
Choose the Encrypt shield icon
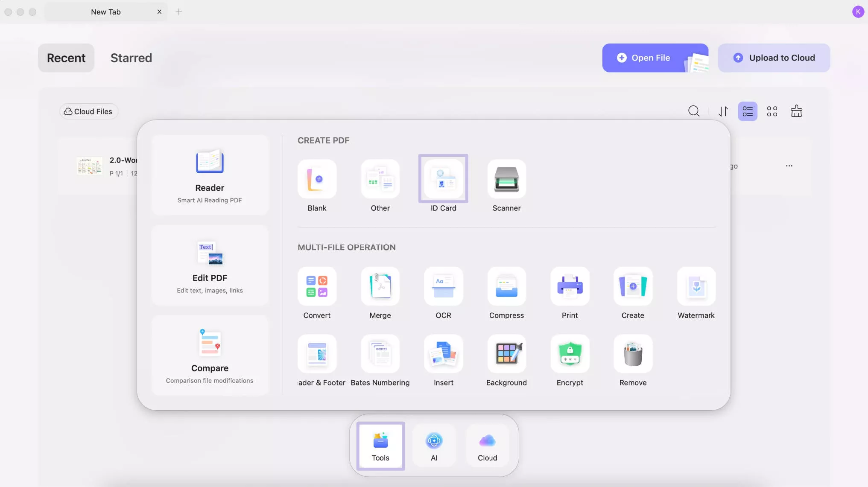(570, 354)
